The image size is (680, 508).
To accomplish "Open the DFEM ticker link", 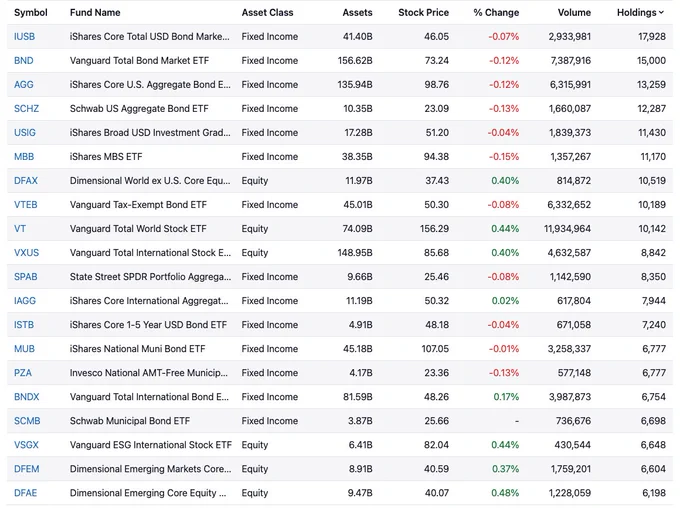I will tap(26, 469).
